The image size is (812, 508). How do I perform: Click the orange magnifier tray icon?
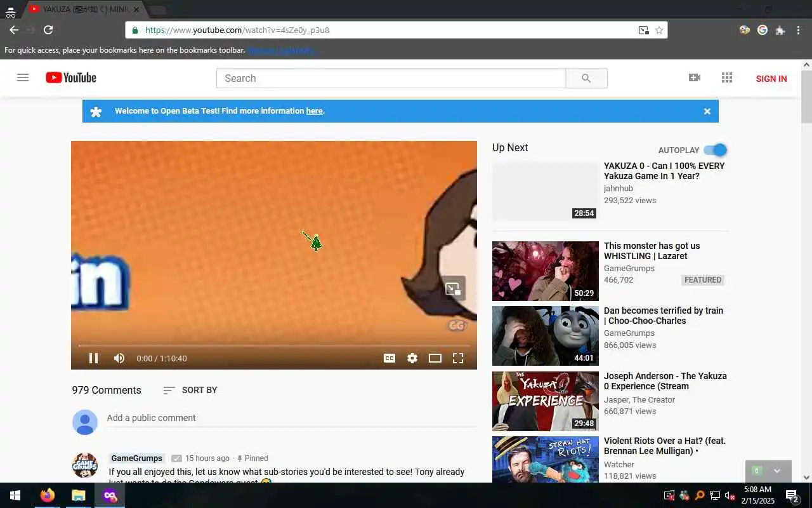coord(700,495)
